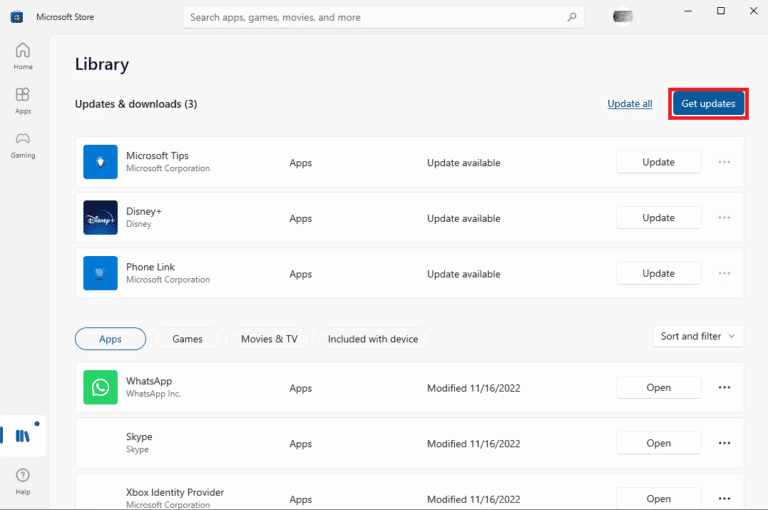Open the WhatsApp app
Image resolution: width=768 pixels, height=510 pixels.
click(658, 388)
